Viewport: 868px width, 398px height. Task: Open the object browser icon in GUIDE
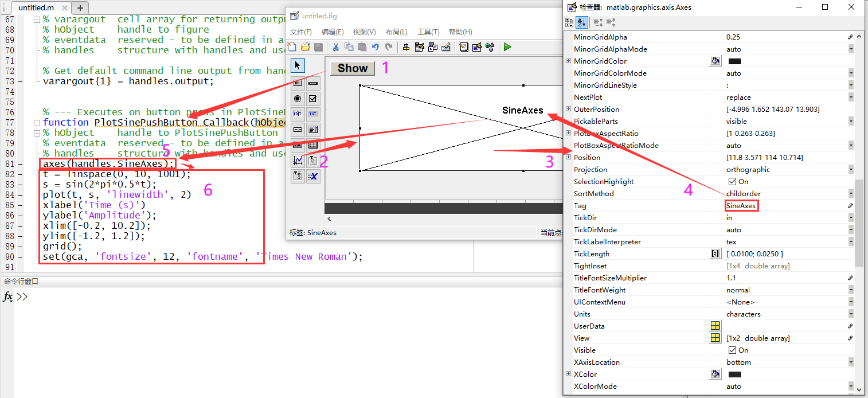(490, 47)
